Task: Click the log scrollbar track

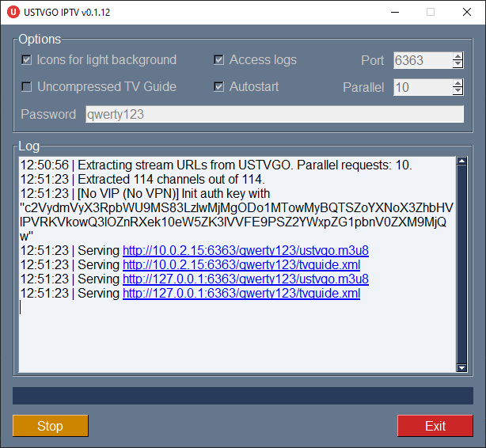Action: pos(461,264)
